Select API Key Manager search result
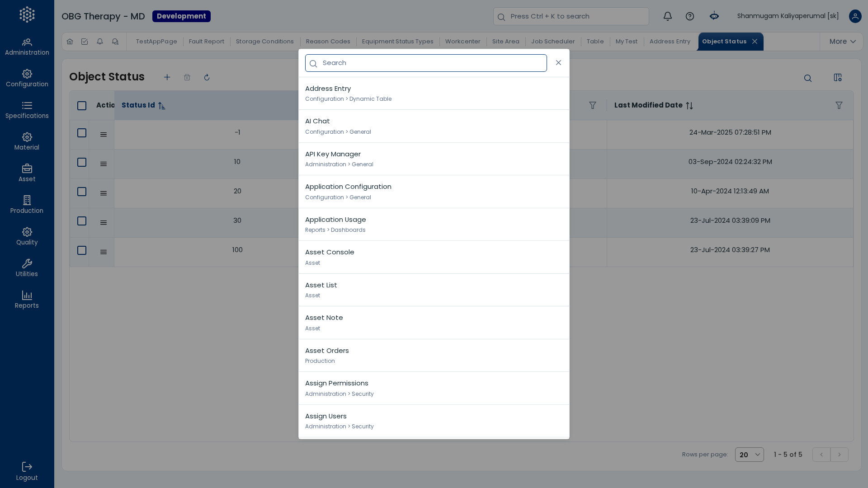 coord(434,159)
